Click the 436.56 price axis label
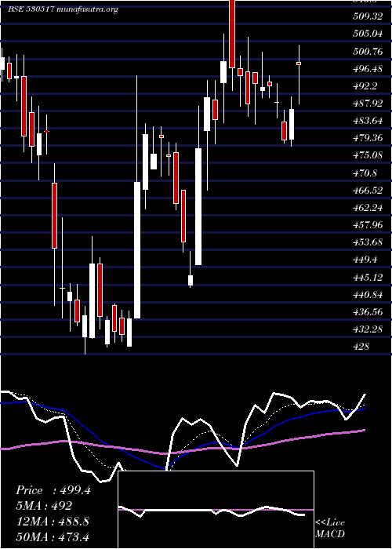The width and height of the screenshot is (392, 549). 368,311
